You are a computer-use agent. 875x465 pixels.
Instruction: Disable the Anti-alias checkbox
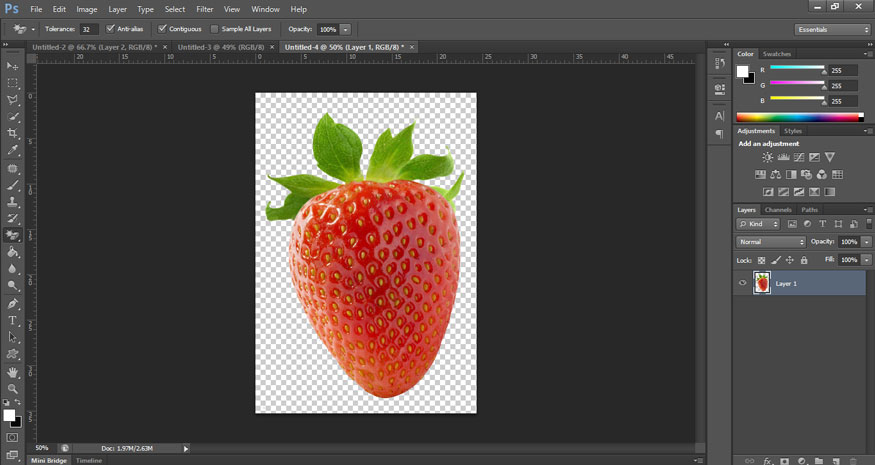(x=110, y=29)
